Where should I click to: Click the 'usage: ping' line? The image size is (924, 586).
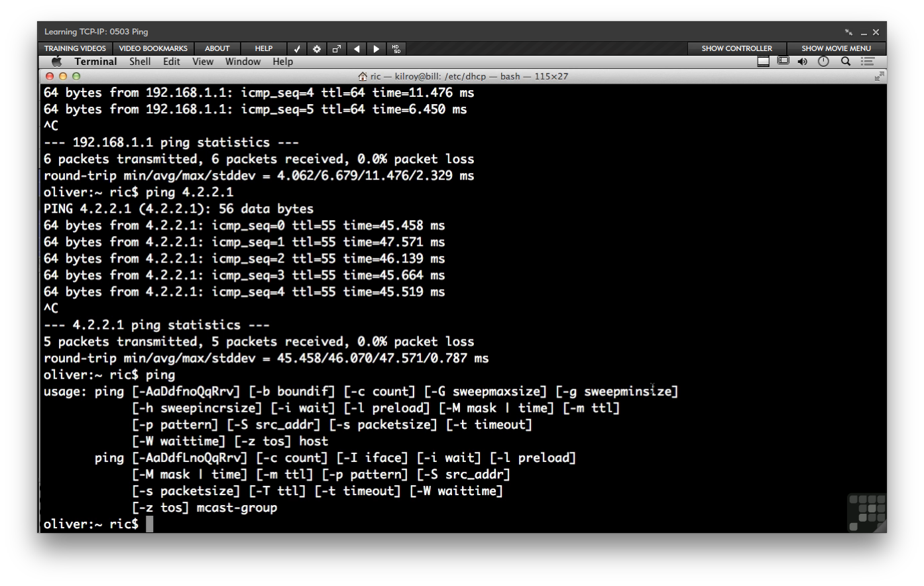point(361,391)
